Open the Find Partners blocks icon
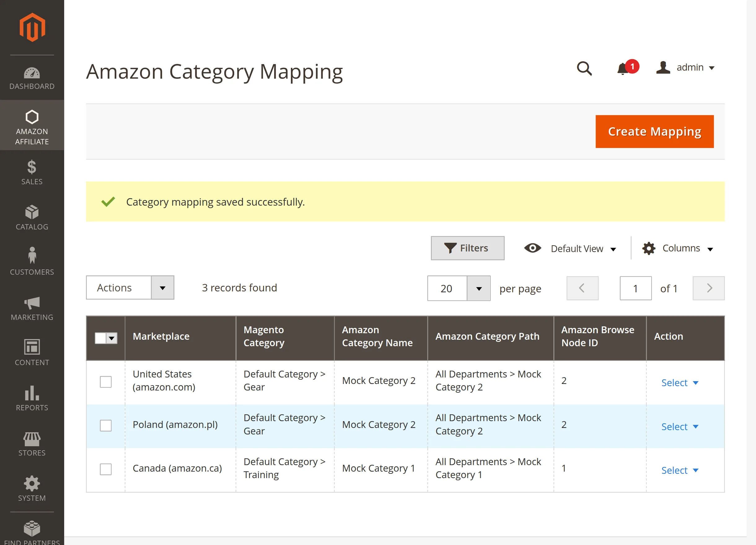The height and width of the screenshot is (545, 756). click(32, 529)
